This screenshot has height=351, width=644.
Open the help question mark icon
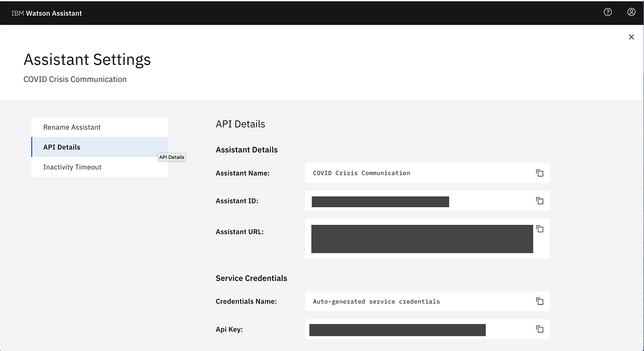tap(608, 12)
